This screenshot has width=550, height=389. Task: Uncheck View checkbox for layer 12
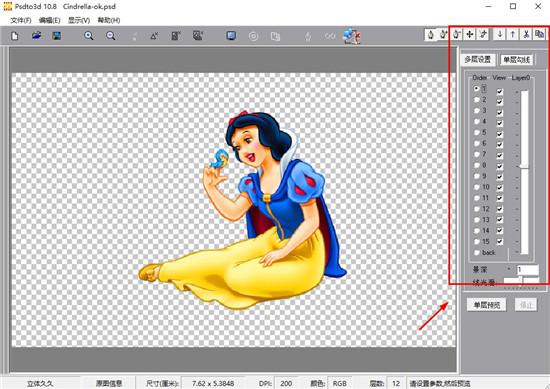[x=499, y=209]
